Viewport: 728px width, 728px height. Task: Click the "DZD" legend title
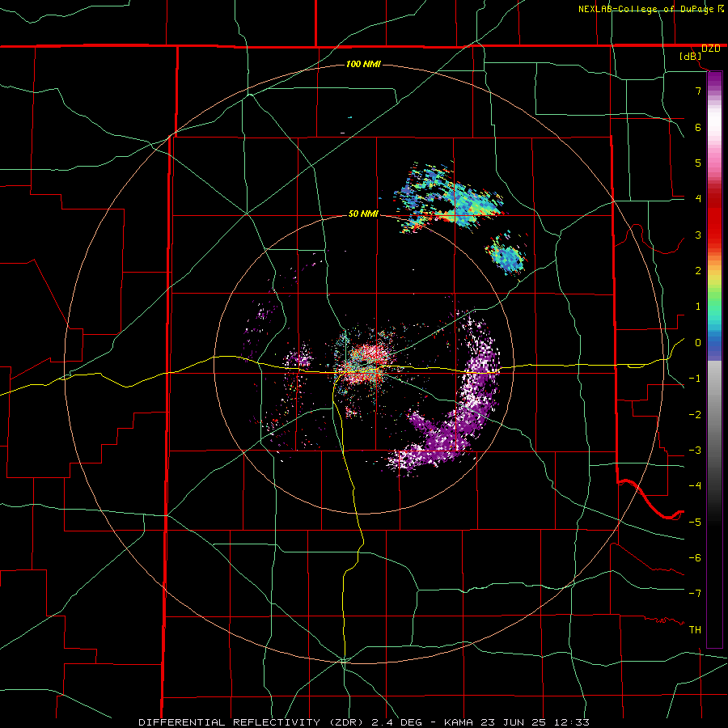tap(711, 49)
